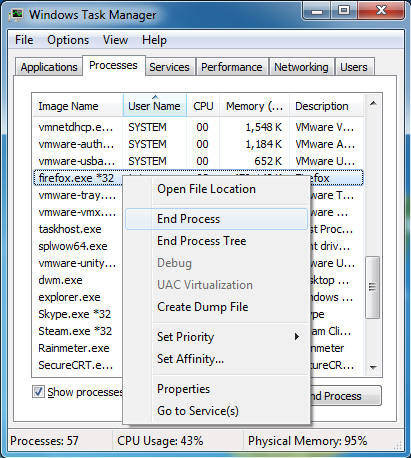Click the Physical Memory: 95% status entry
Screen dimensions: 411x458
click(x=307, y=441)
